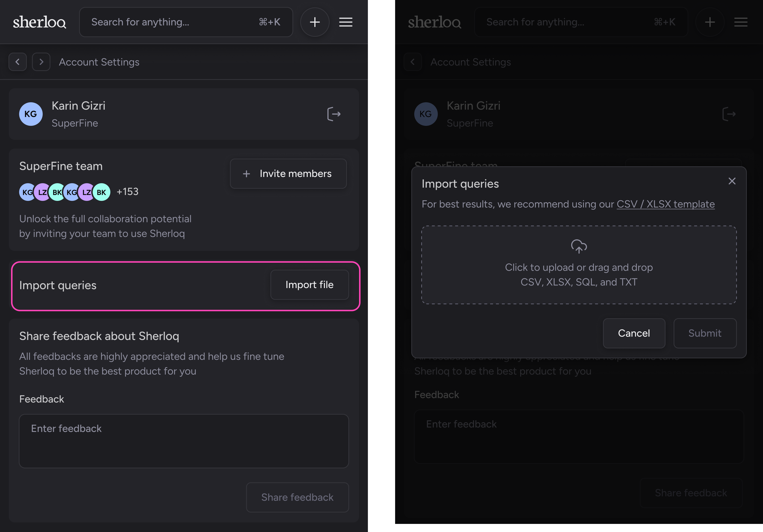Cancel the Import queries dialog

pyautogui.click(x=634, y=333)
